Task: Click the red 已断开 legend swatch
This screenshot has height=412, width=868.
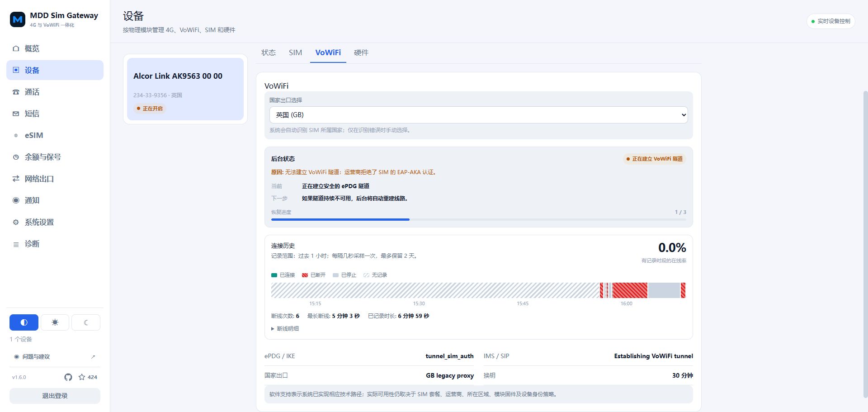Action: [305, 275]
